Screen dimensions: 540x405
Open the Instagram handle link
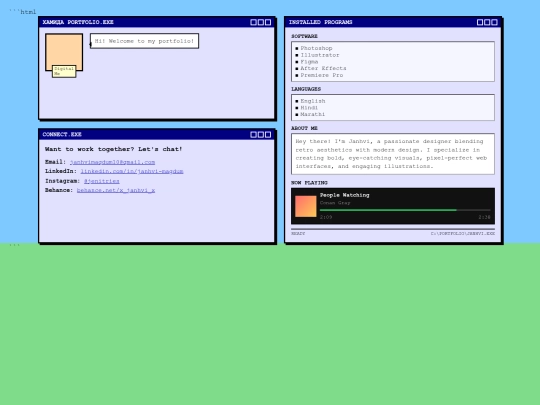102,181
